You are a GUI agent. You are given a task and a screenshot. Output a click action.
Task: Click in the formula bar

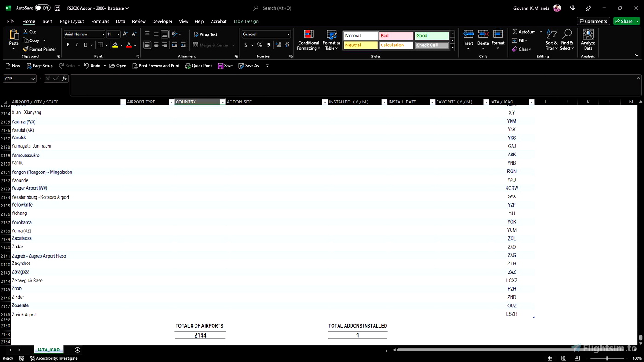pos(353,85)
